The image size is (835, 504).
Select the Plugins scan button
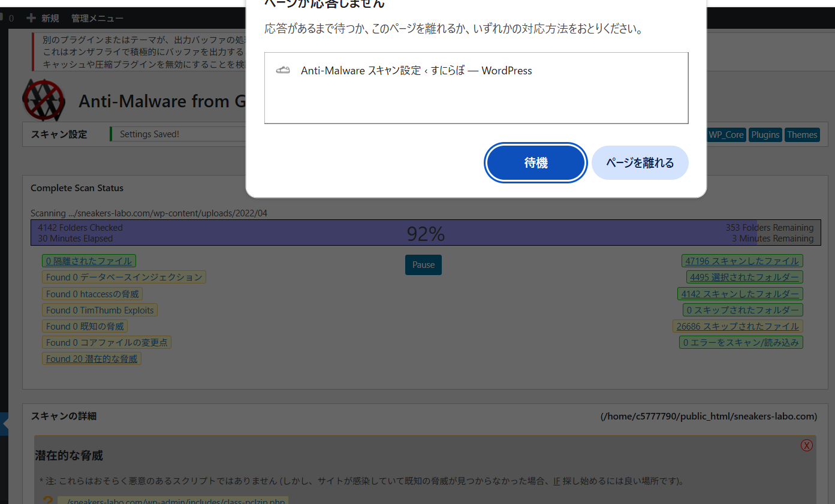pyautogui.click(x=765, y=135)
